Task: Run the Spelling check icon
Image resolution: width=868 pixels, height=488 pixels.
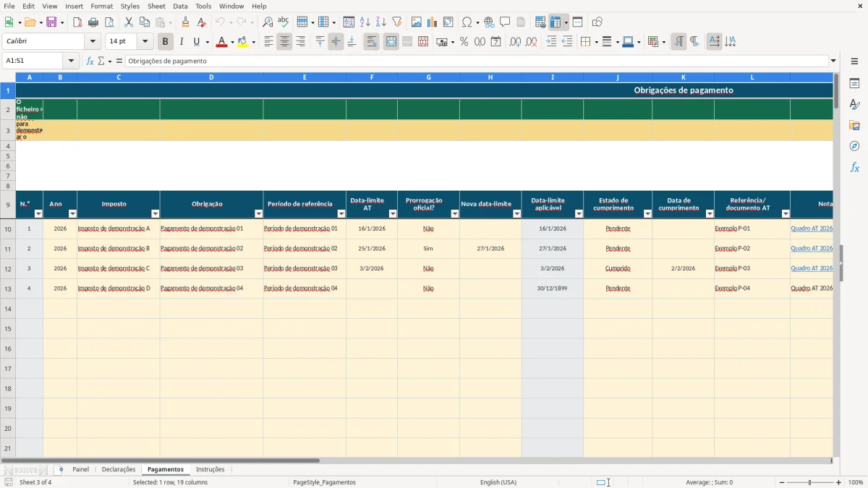Action: point(284,22)
